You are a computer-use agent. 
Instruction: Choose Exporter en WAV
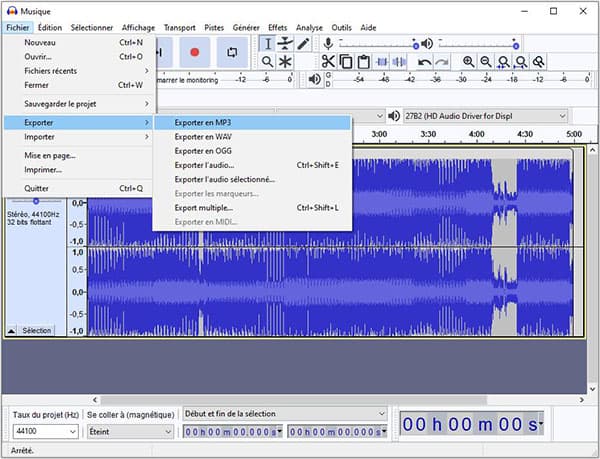click(252, 137)
